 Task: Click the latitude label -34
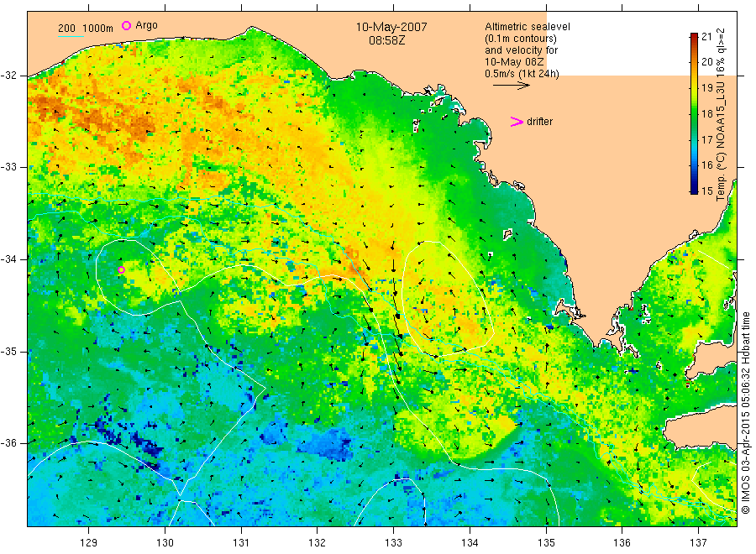[x=8, y=259]
